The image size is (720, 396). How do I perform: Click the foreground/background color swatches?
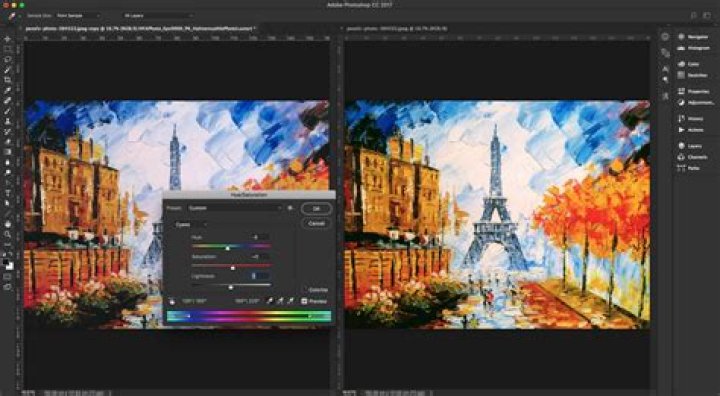point(8,264)
